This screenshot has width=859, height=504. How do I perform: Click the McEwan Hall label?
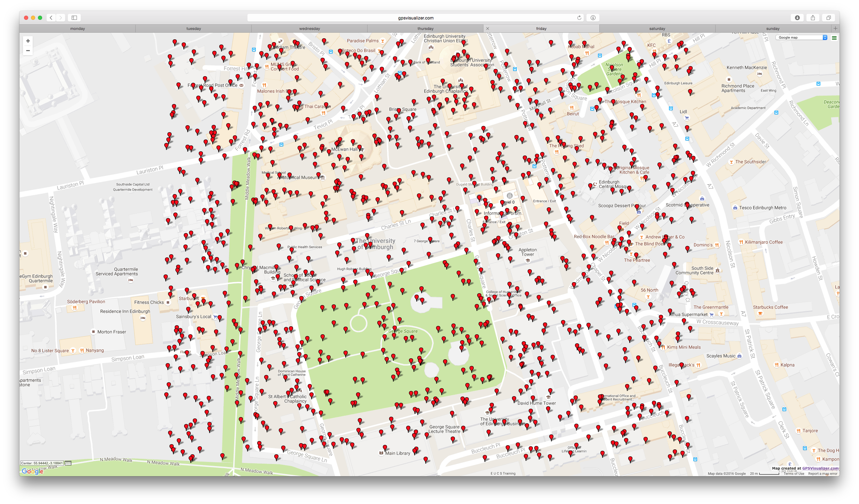coord(344,149)
